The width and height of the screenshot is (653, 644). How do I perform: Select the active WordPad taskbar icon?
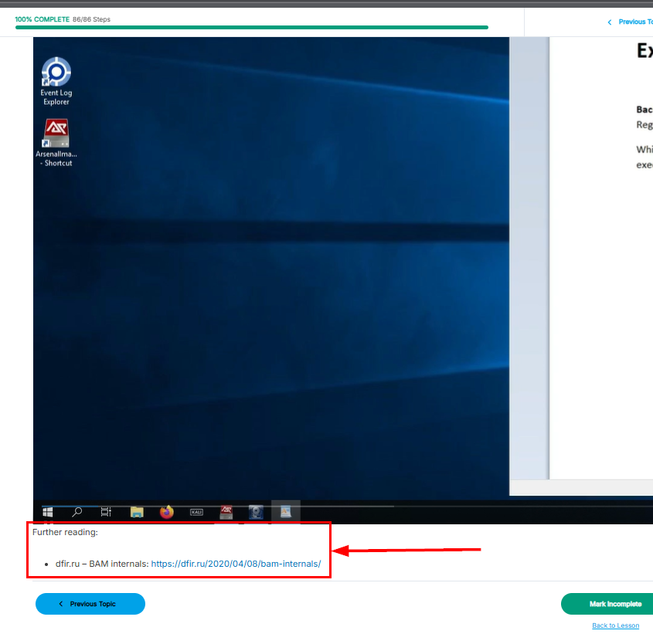[286, 512]
